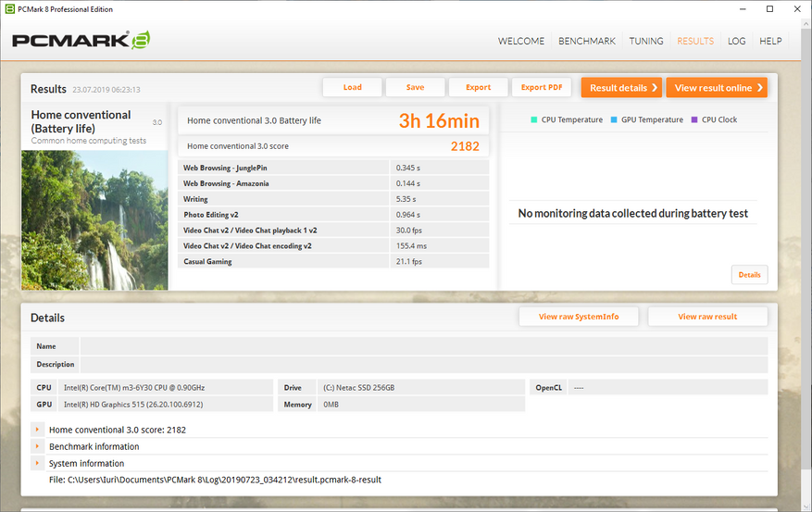This screenshot has width=812, height=512.
Task: Save the benchmark result
Action: [x=415, y=87]
